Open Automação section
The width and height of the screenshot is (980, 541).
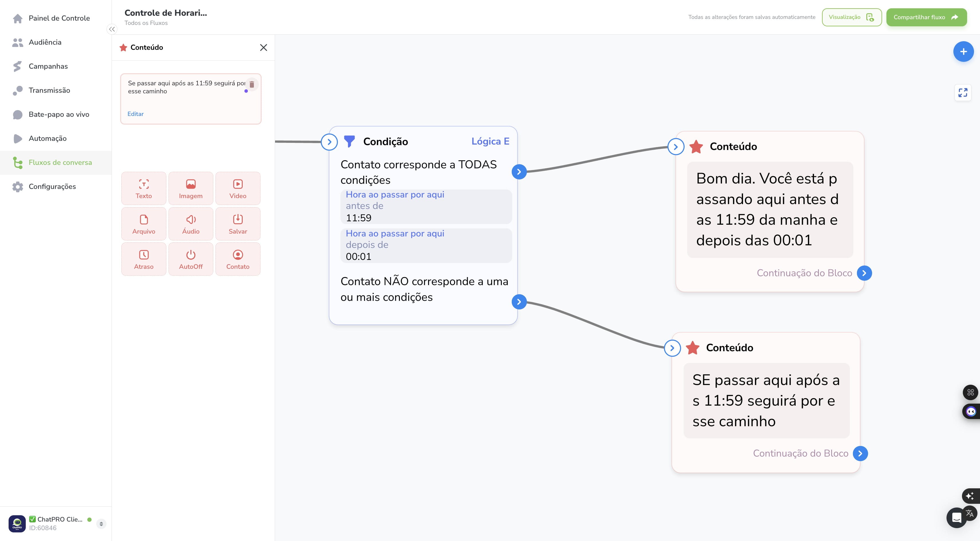click(x=56, y=139)
